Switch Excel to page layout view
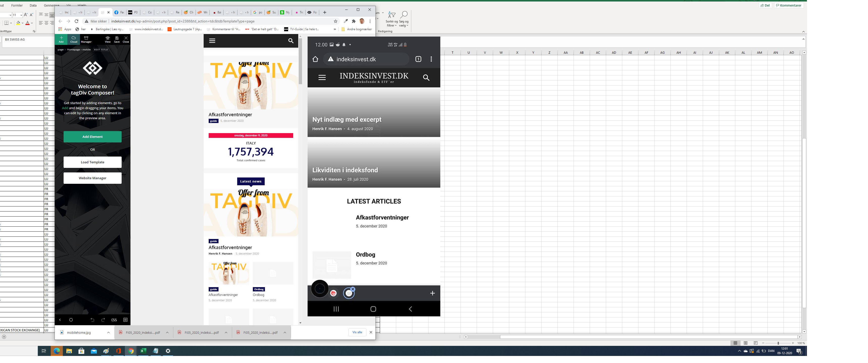 (x=745, y=343)
